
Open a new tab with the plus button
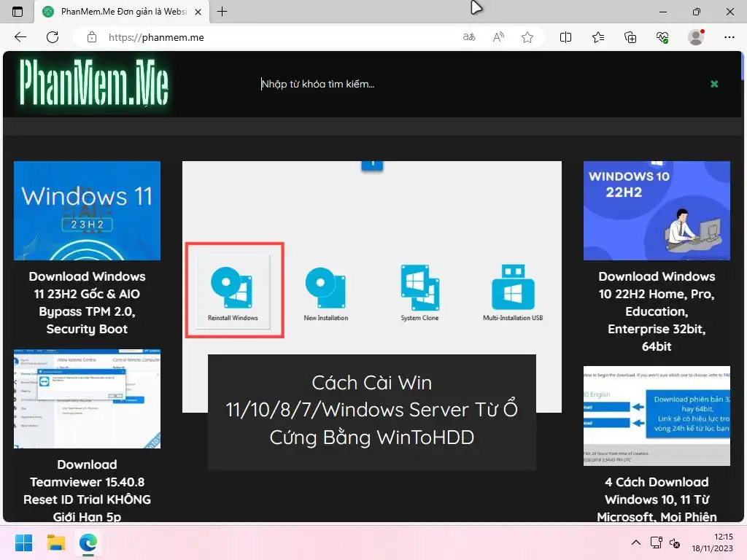pos(222,12)
